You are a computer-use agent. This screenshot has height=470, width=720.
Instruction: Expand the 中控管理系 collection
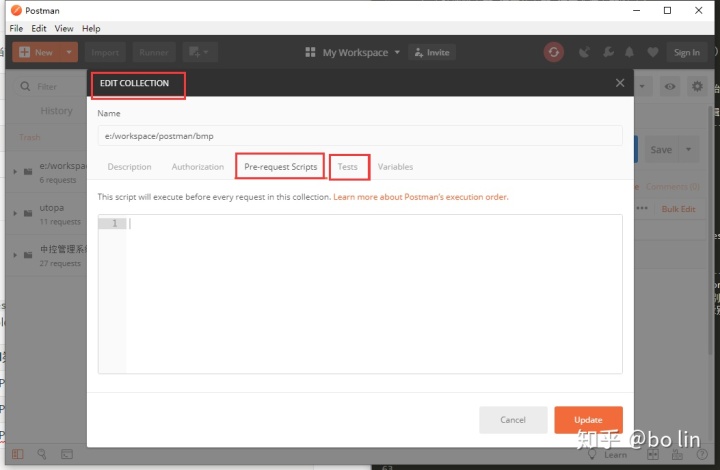(15, 255)
